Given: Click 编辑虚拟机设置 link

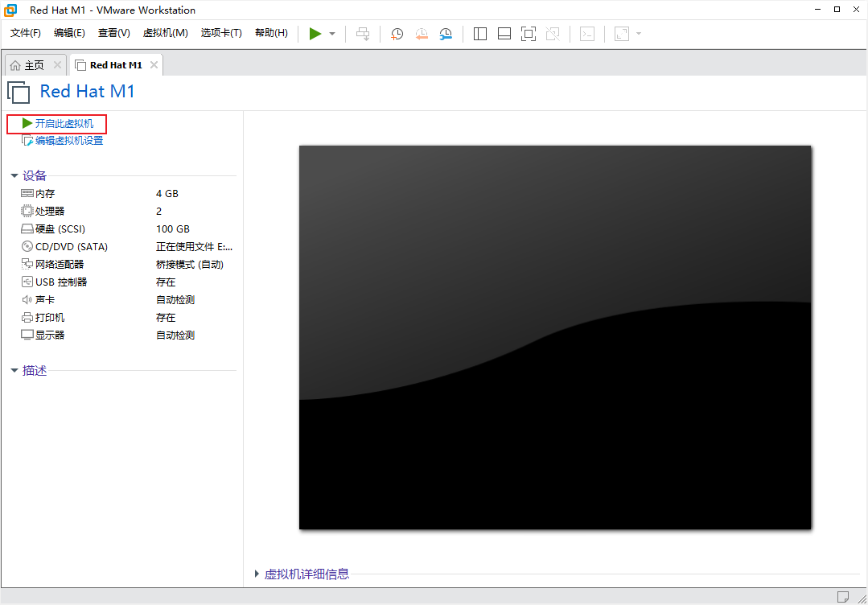Looking at the screenshot, I should pyautogui.click(x=68, y=141).
